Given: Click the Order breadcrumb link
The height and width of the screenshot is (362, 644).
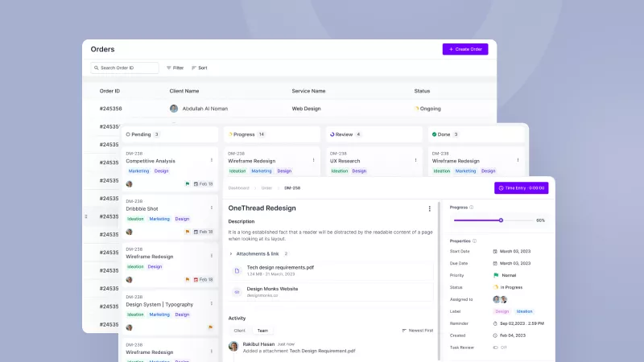Looking at the screenshot, I should pos(266,187).
